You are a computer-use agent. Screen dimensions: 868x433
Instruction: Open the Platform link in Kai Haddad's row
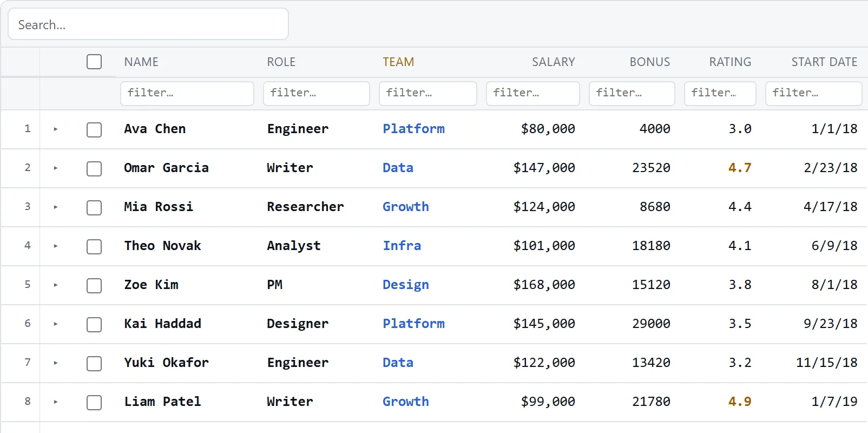pyautogui.click(x=413, y=324)
